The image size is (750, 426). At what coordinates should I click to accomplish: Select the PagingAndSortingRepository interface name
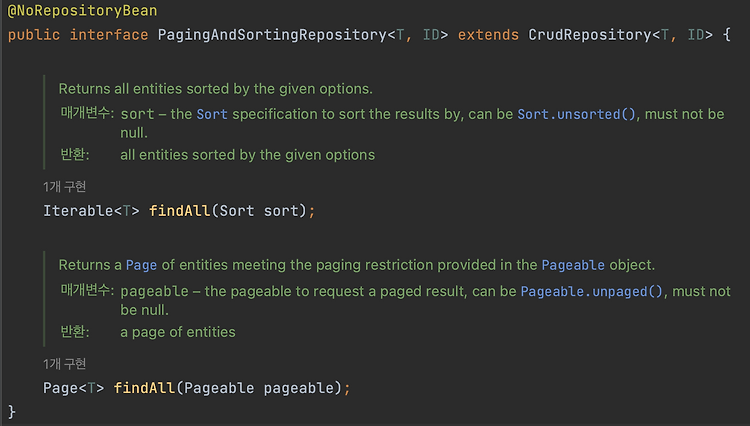[272, 35]
